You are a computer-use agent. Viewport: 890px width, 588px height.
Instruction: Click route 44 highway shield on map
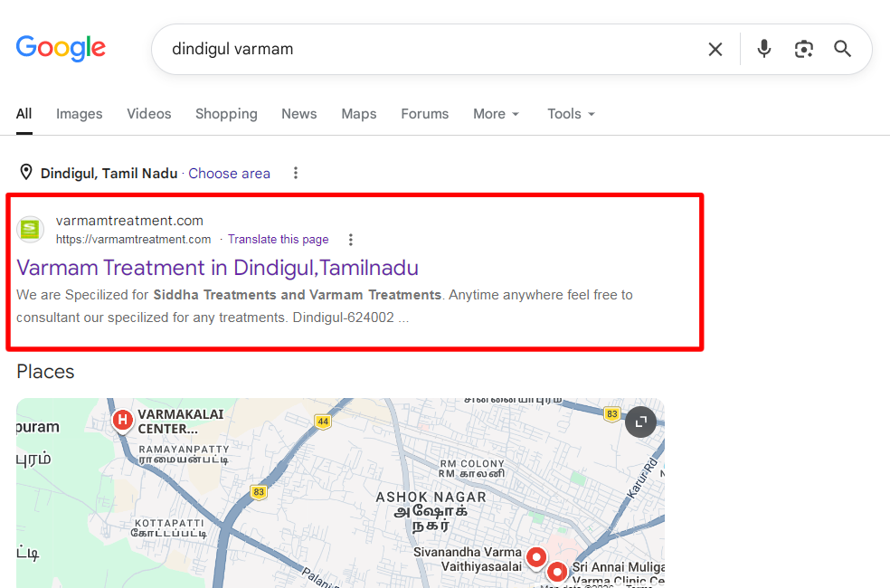point(323,422)
